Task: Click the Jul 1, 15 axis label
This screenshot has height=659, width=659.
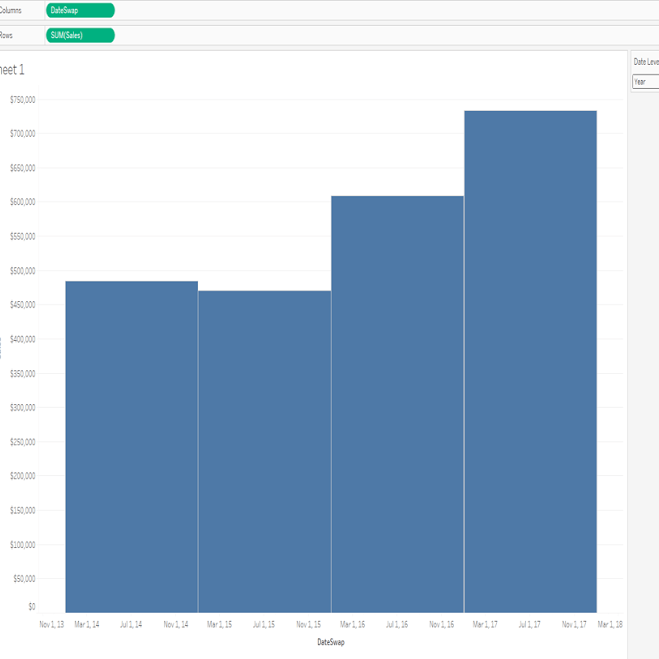Action: coord(264,624)
